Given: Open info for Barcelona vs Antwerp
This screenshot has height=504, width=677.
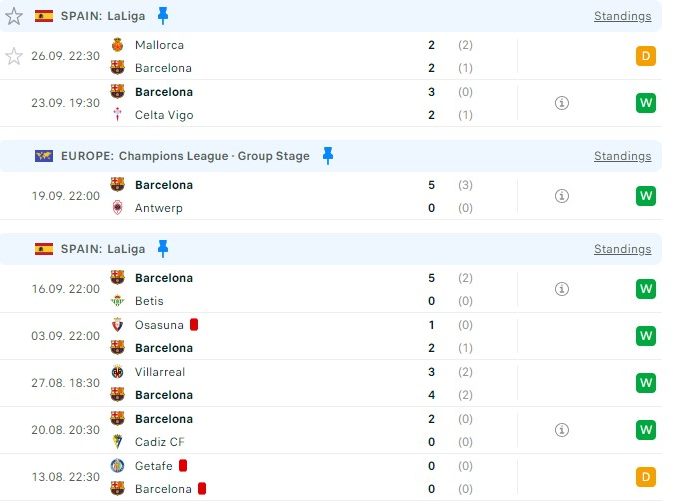Looking at the screenshot, I should point(561,196).
